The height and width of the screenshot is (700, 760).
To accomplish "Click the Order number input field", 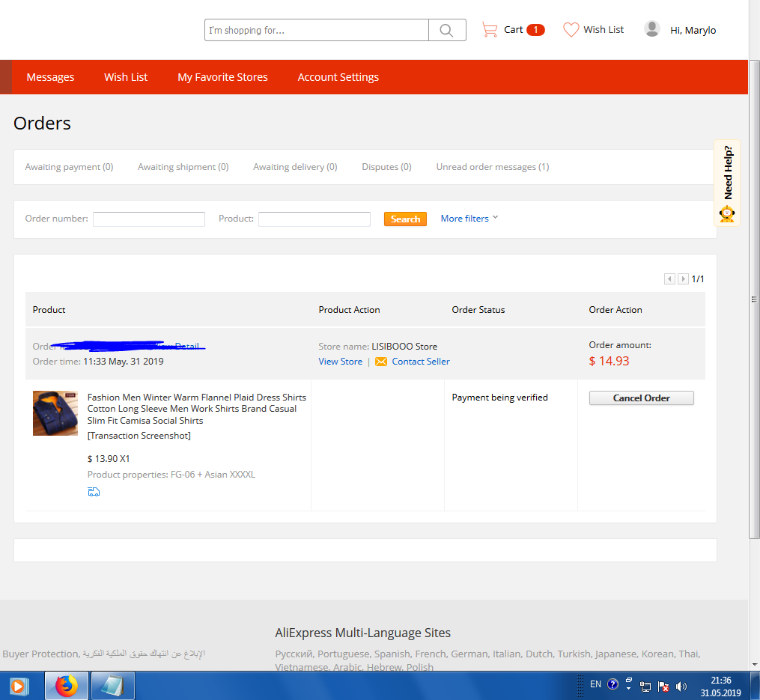I will [149, 219].
